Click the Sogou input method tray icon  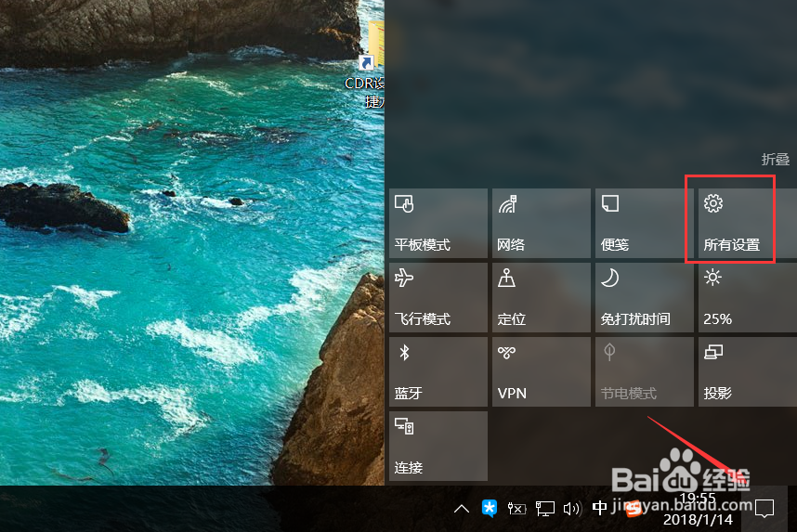click(x=634, y=509)
